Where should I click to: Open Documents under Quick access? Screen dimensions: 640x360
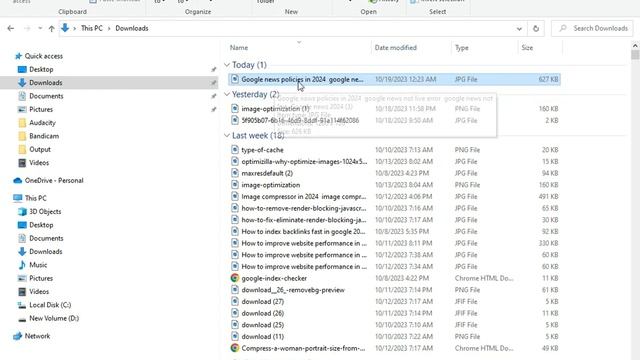(46, 96)
